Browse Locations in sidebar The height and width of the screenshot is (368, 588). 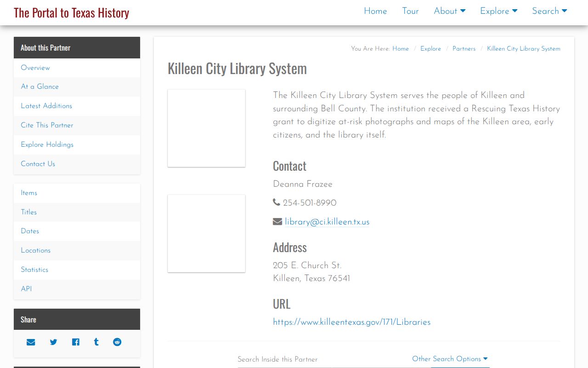coord(77,250)
